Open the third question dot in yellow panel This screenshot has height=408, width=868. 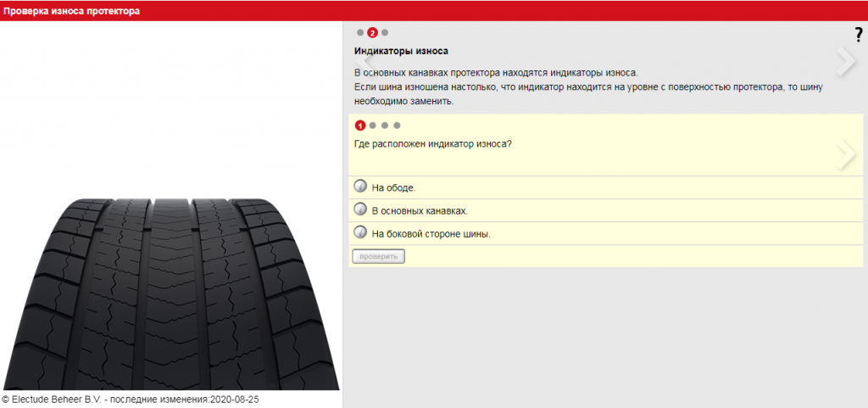(x=385, y=126)
